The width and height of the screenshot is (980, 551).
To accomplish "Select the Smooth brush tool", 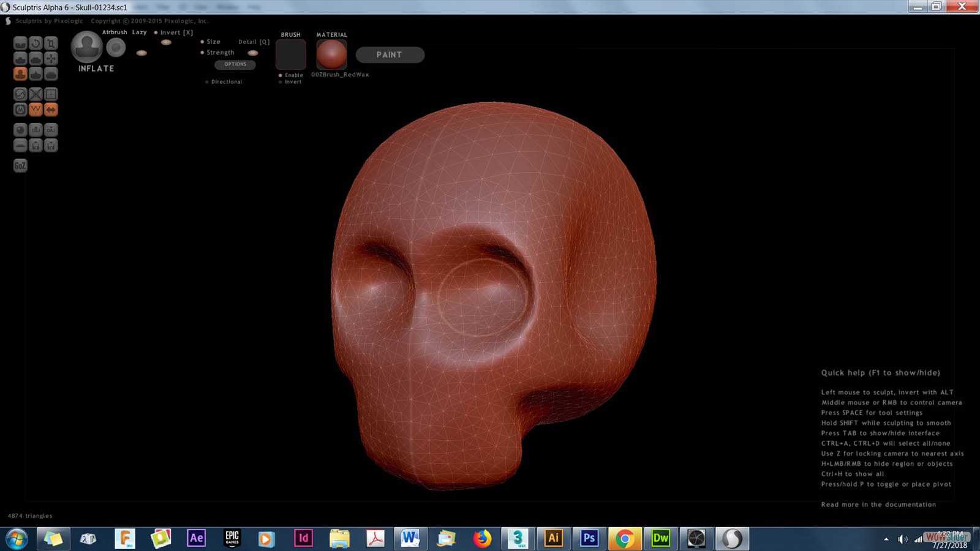I will pyautogui.click(x=51, y=74).
